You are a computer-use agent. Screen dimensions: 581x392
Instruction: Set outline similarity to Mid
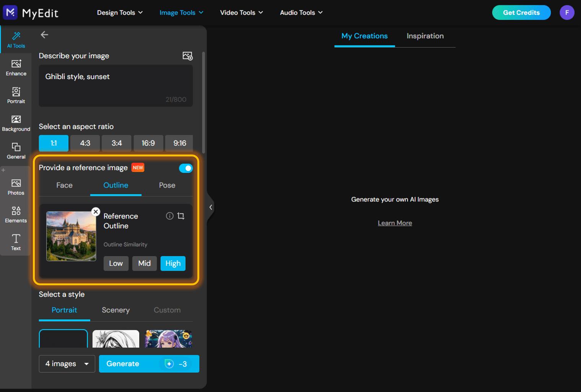144,264
